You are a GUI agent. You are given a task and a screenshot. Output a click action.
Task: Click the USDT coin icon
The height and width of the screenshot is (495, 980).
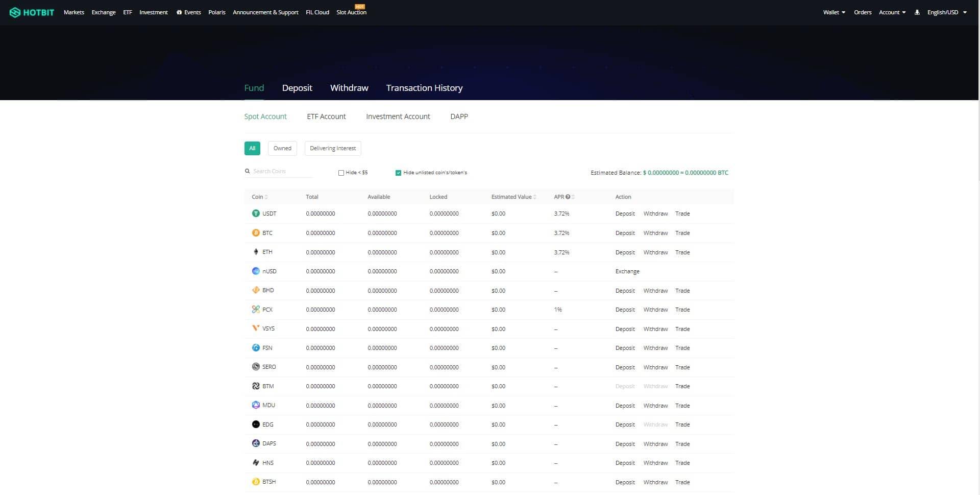point(256,214)
